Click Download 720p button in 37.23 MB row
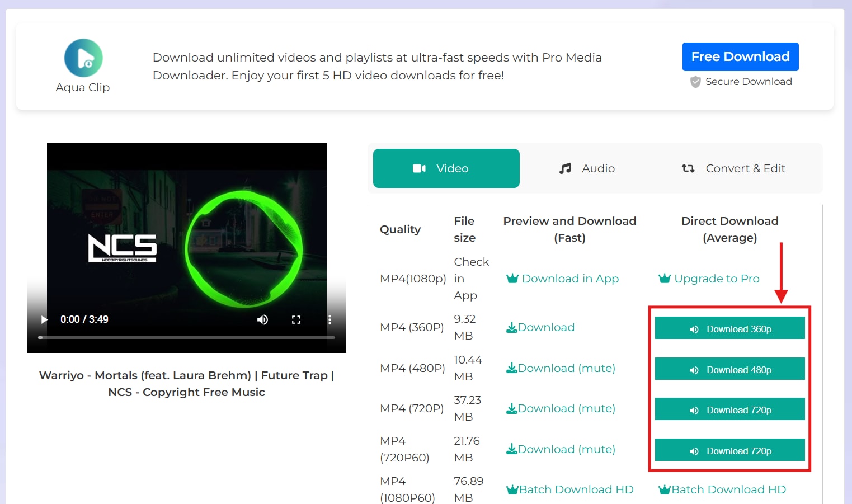This screenshot has width=852, height=504. click(730, 409)
